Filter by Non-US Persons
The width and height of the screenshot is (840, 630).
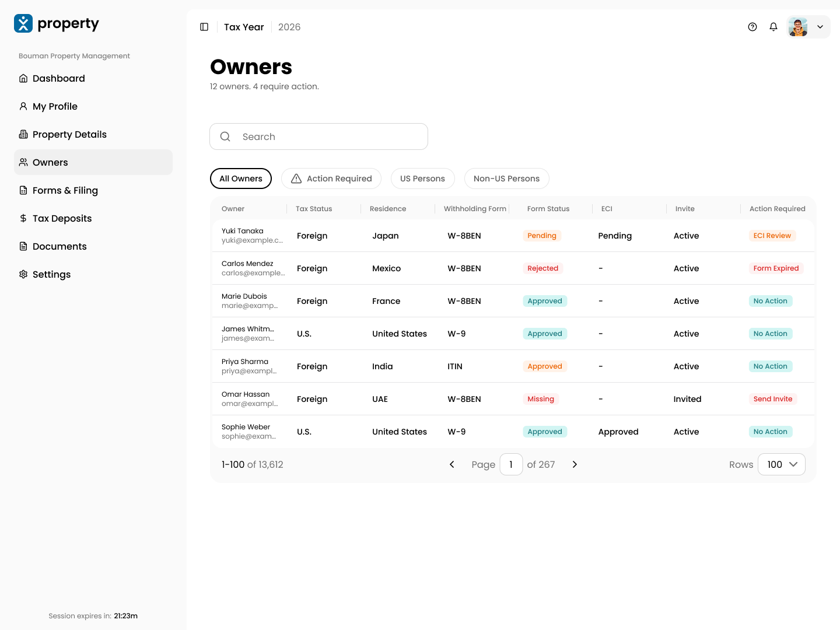coord(507,178)
